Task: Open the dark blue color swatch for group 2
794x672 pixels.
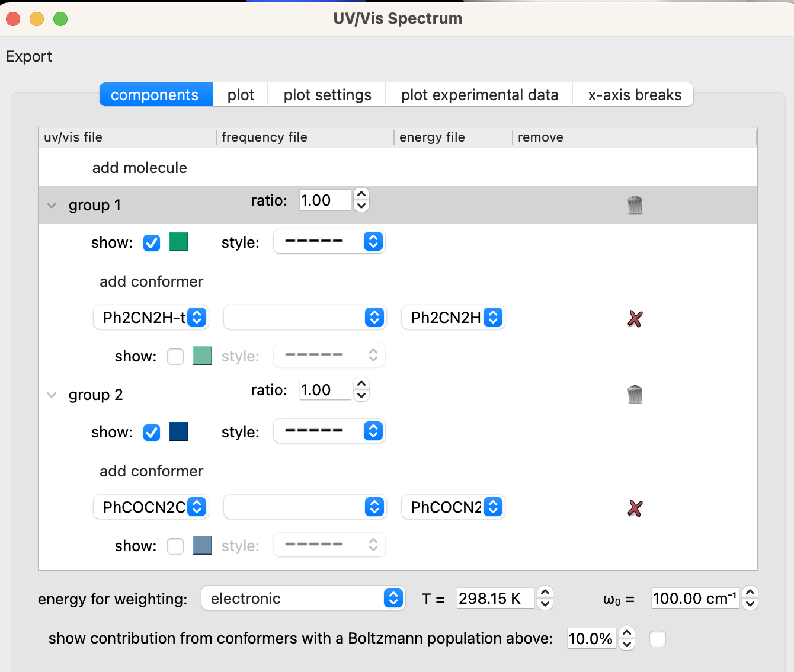Action: pyautogui.click(x=179, y=431)
